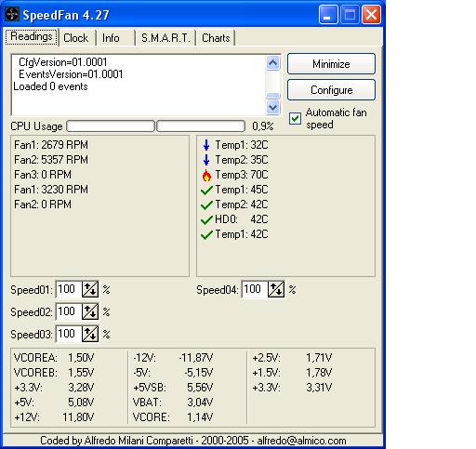Click the green checkmark beside Temp1: 45C
The image size is (476, 449).
click(206, 190)
